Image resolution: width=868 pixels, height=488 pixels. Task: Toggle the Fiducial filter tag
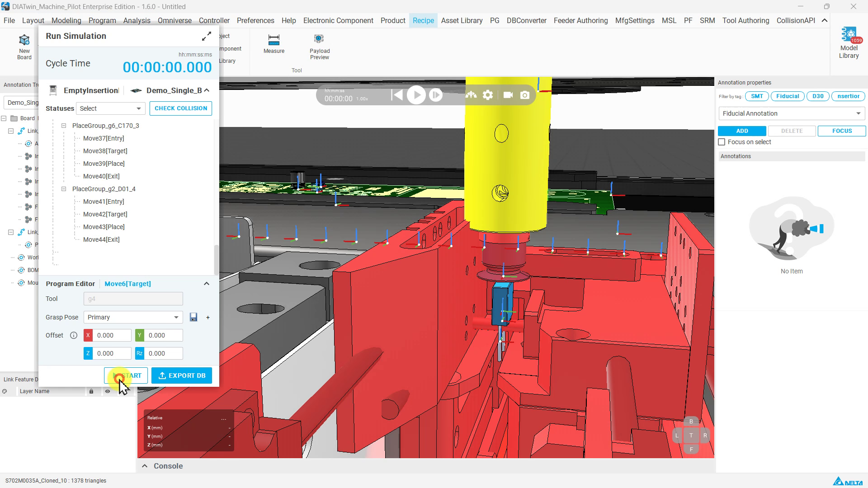tap(788, 96)
